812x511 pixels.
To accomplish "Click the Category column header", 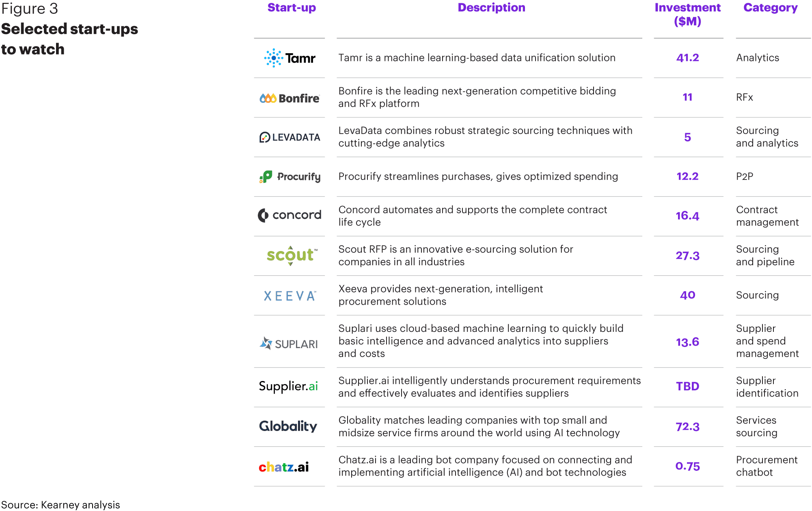I will [x=771, y=8].
